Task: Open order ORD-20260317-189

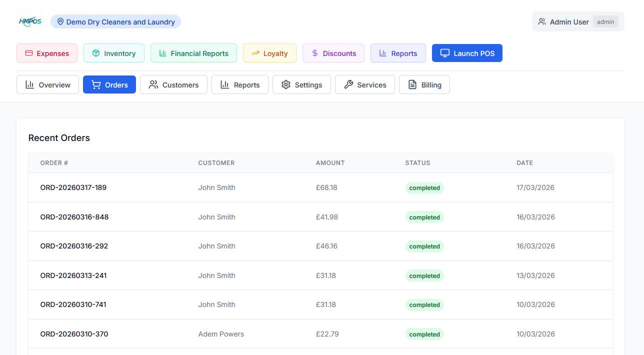Action: tap(73, 188)
